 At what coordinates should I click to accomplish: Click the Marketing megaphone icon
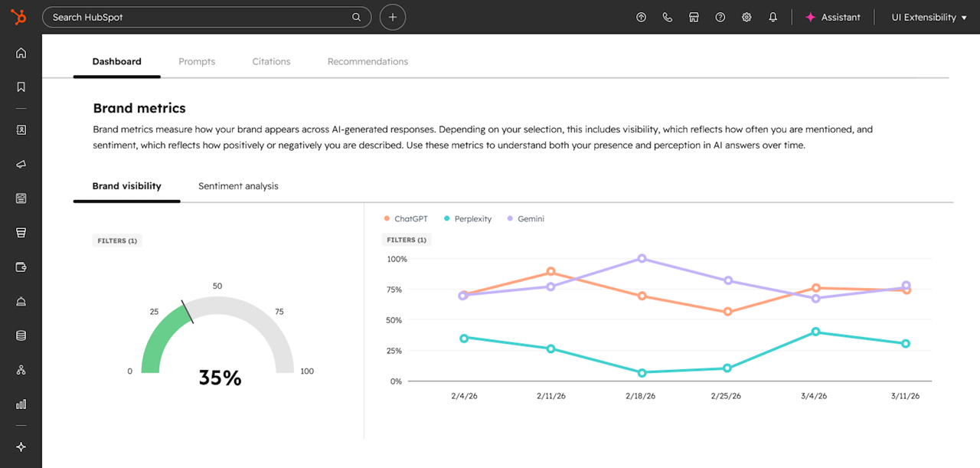coord(21,163)
